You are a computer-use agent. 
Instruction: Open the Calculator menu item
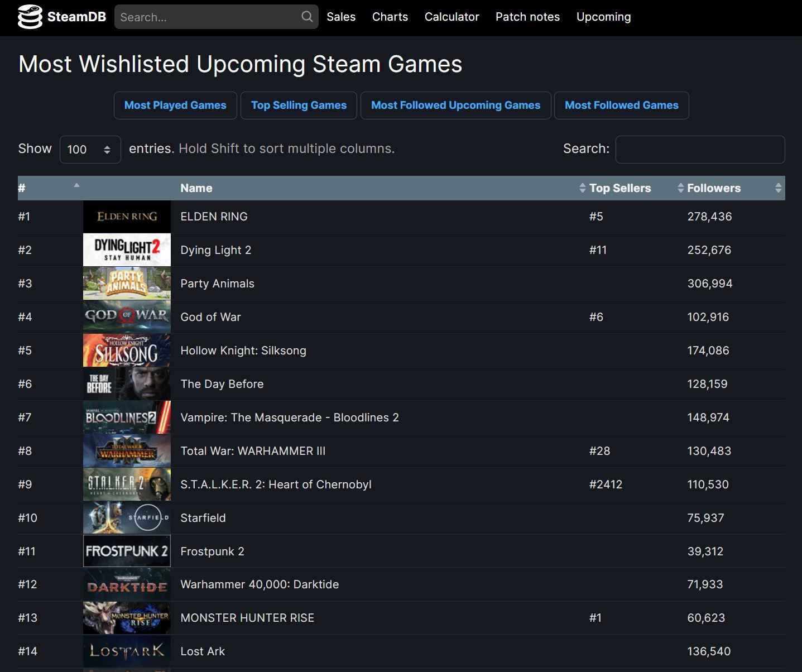(x=452, y=17)
